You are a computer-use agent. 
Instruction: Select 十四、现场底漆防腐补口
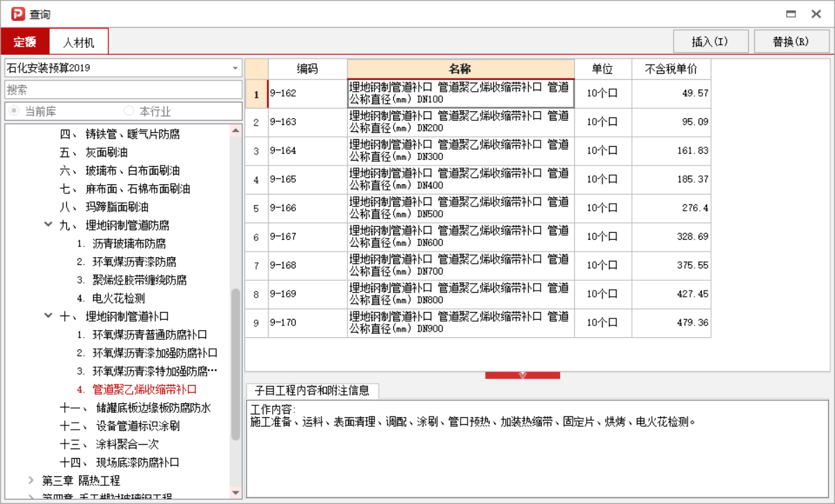tap(120, 462)
